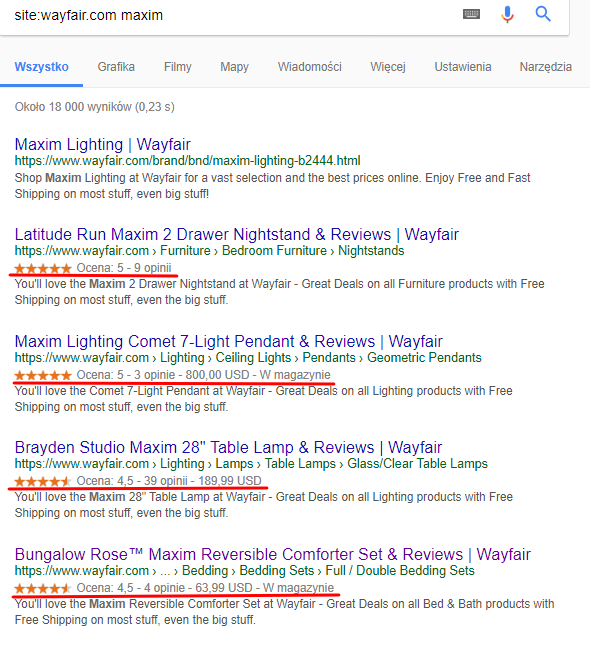Open Ustawienia settings menu
The height and width of the screenshot is (645, 590).
tap(463, 67)
